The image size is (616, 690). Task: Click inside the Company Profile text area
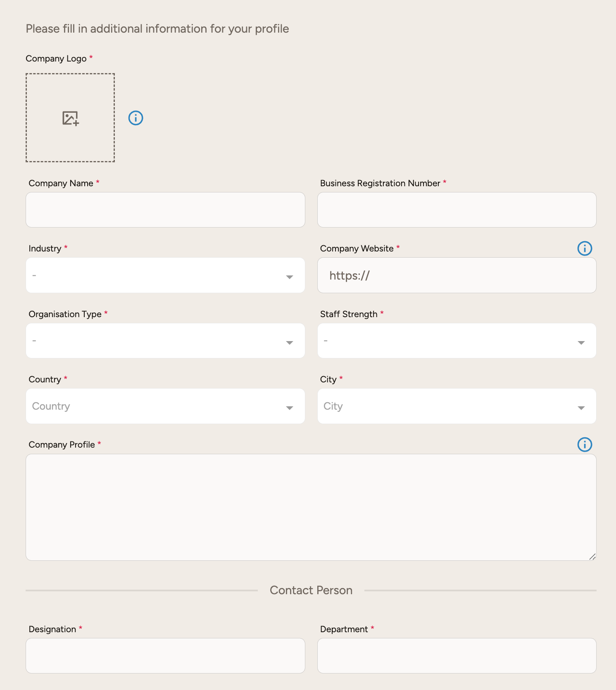pos(311,507)
